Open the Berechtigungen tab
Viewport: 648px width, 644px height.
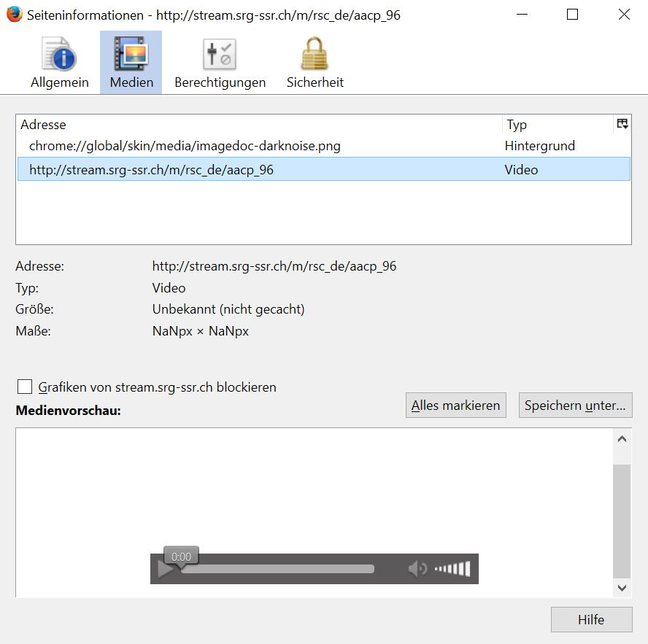click(x=220, y=63)
